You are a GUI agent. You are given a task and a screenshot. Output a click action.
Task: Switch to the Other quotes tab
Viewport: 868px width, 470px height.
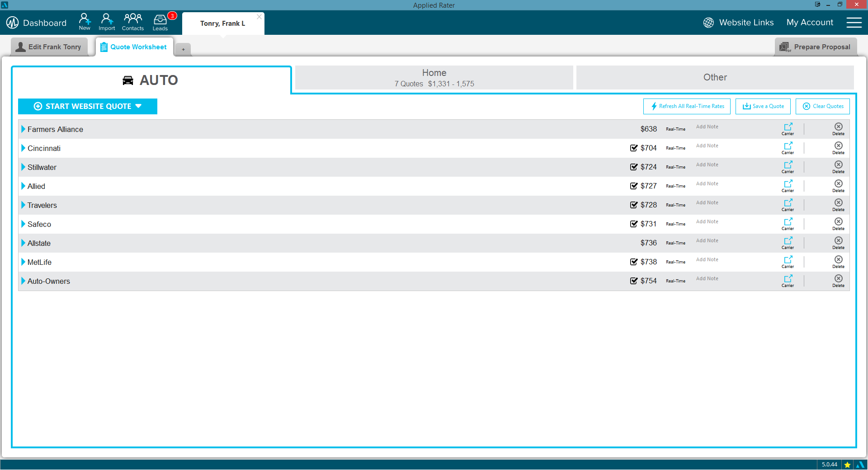[715, 77]
